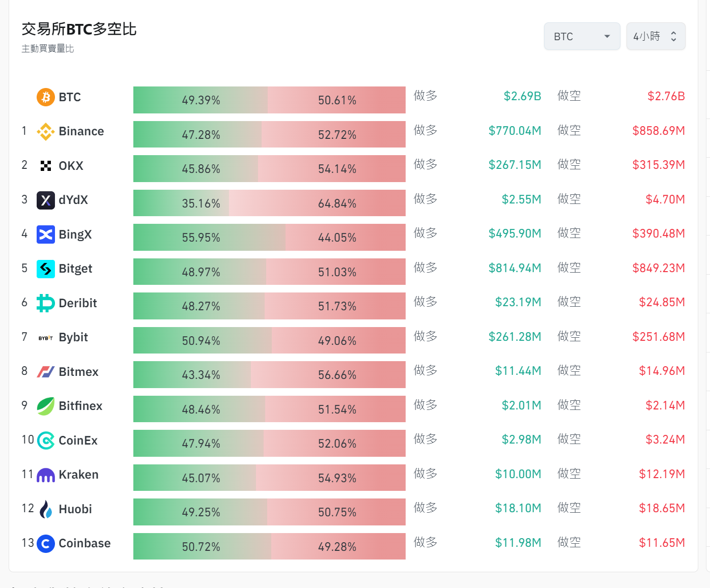Screen dimensions: 710x588
Task: Click Bitfinex 48.46% long bar segment
Action: pyautogui.click(x=200, y=409)
